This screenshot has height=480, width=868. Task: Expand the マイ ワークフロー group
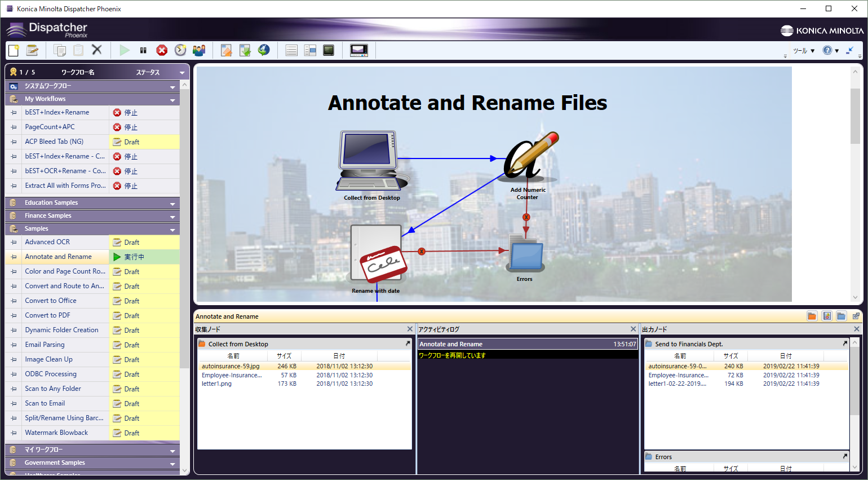(172, 451)
